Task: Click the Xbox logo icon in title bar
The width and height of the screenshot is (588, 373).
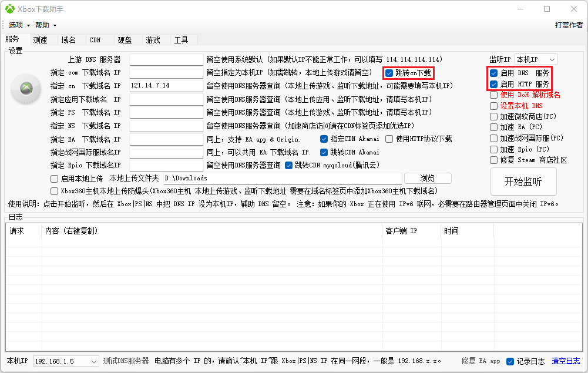Action: [x=10, y=9]
